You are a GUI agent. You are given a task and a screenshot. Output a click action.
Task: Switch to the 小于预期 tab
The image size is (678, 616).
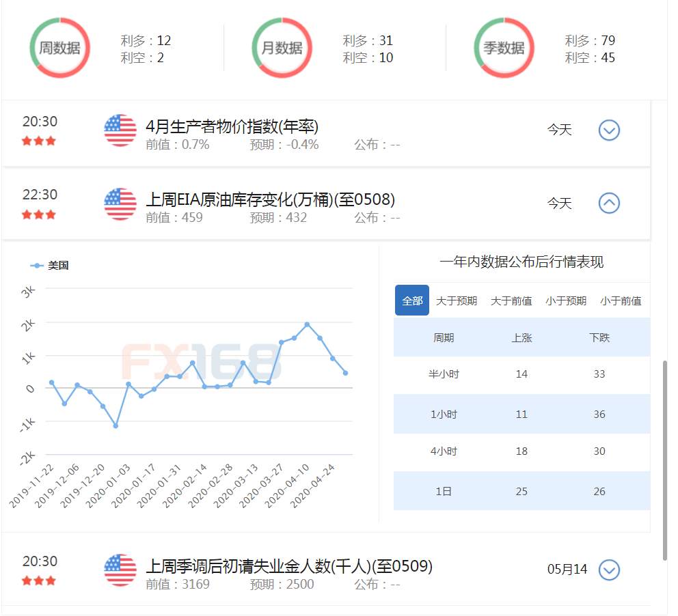tap(566, 300)
